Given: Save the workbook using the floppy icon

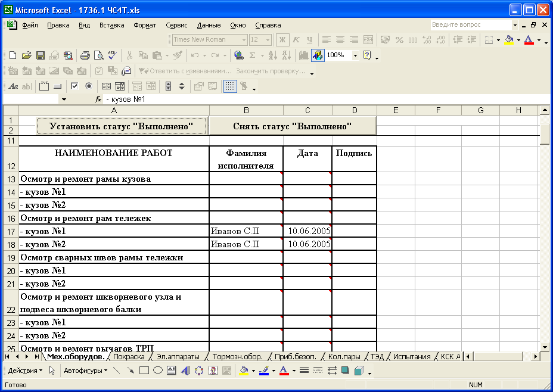Looking at the screenshot, I should [40, 55].
